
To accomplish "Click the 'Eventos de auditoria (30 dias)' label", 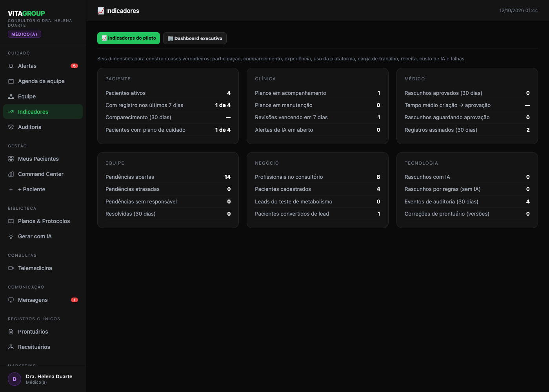I will (442, 201).
